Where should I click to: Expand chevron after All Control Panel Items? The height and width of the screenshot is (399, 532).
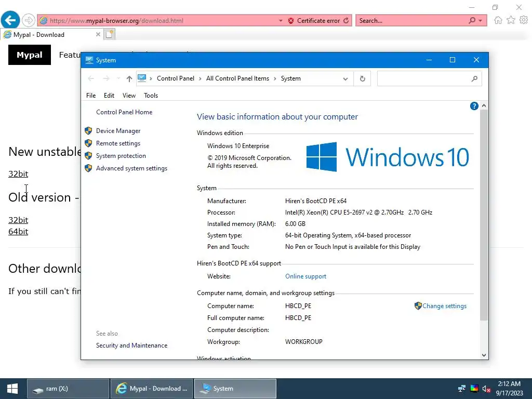click(275, 79)
